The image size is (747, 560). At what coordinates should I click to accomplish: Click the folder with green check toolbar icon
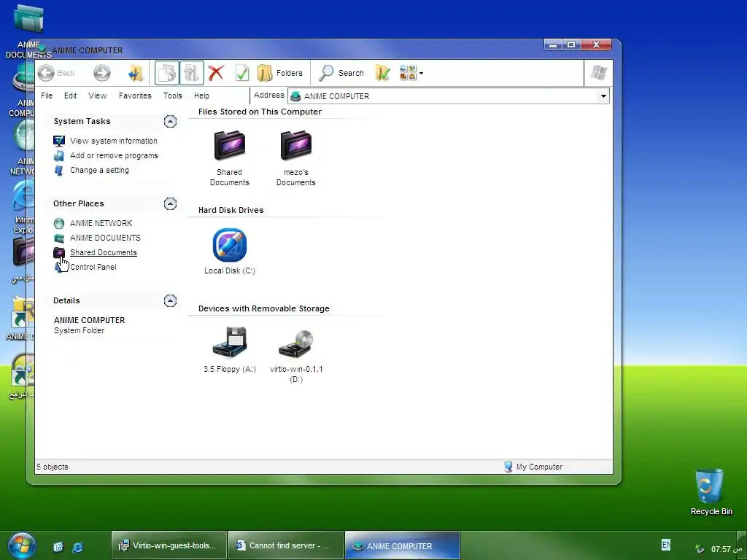(x=382, y=73)
